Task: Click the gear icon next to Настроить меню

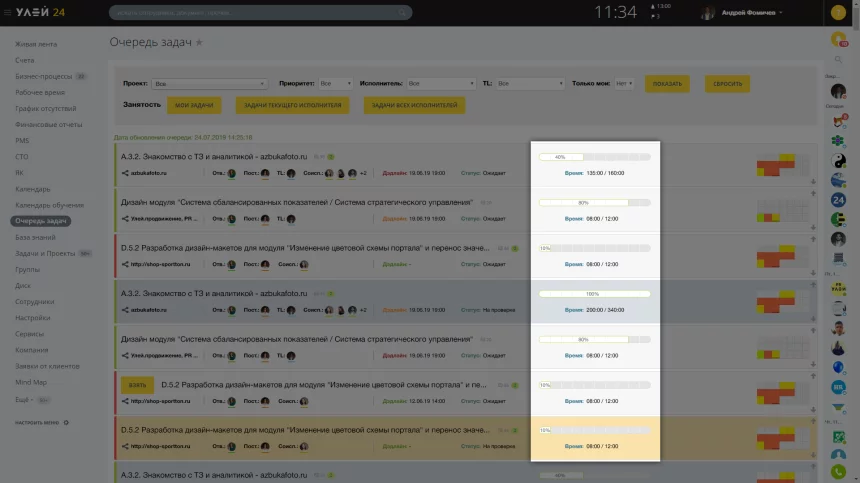Action: point(66,423)
